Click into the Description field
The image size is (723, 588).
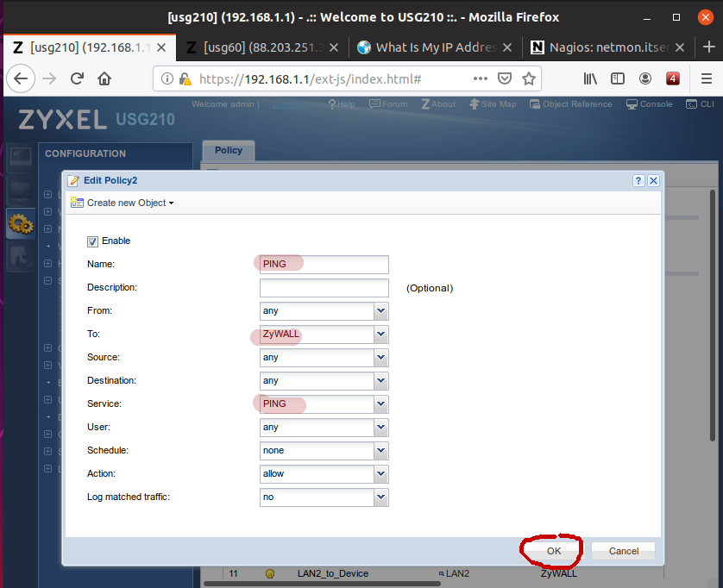click(324, 288)
